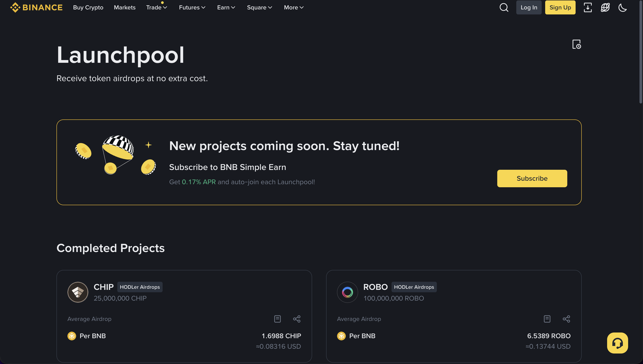Open the ROBO project title
643x364 pixels.
click(x=375, y=287)
